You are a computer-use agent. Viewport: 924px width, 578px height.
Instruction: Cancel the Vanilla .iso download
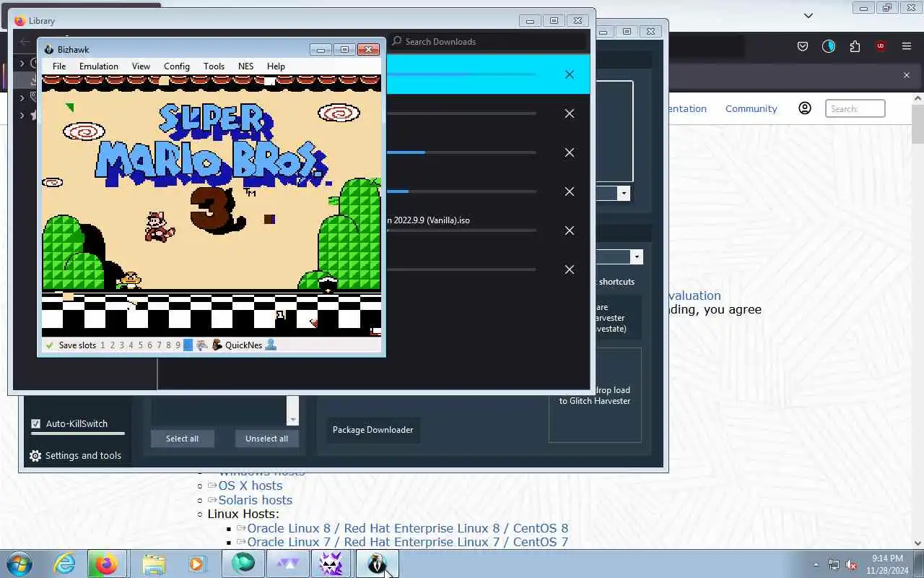[570, 230]
